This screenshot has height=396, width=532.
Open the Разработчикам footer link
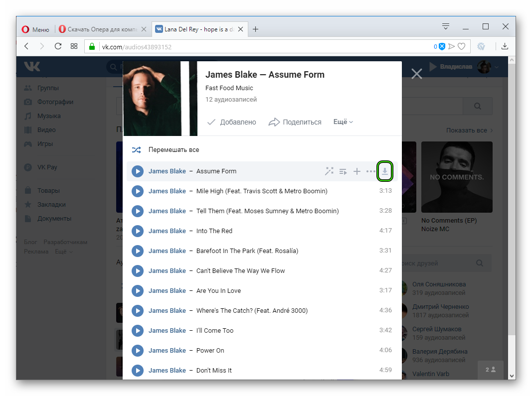(x=65, y=242)
